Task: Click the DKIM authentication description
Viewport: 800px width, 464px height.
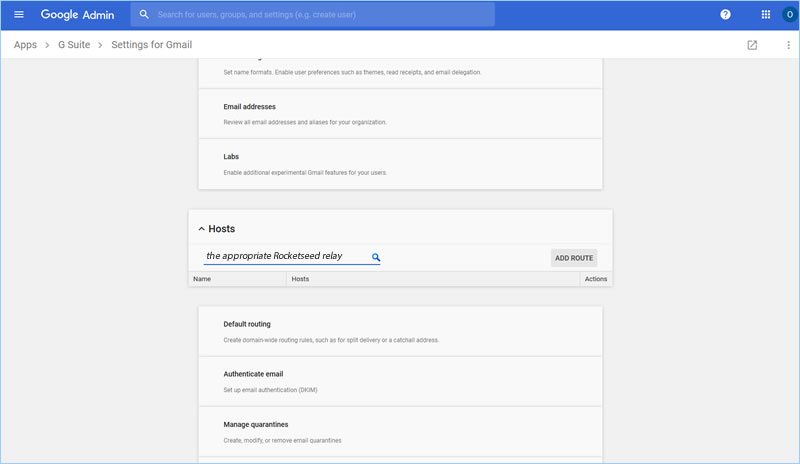Action: coord(270,390)
